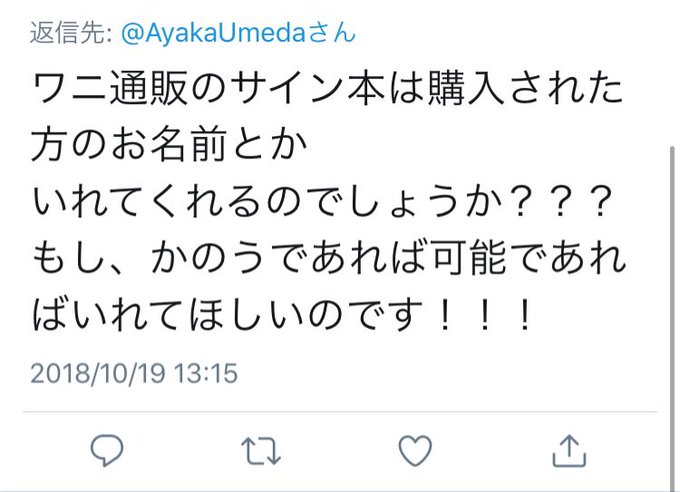Click the line ending with ほしいのです！！！
The width and height of the screenshot is (680, 492).
(282, 314)
